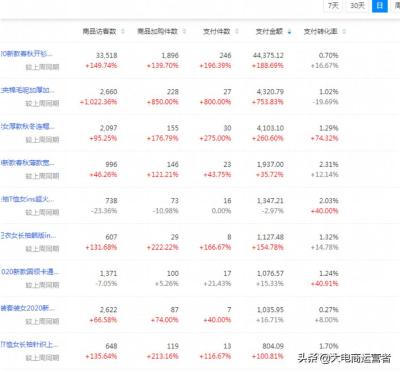Click the 支付金额 column header

click(269, 31)
